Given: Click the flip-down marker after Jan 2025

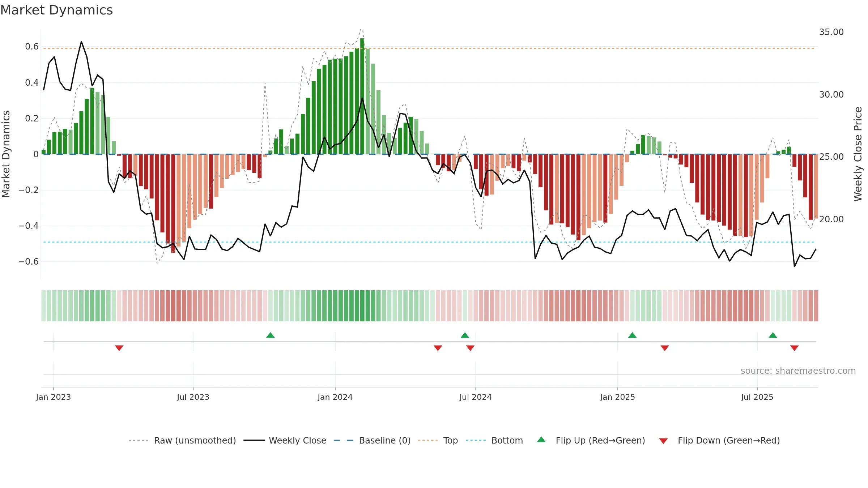Looking at the screenshot, I should click(x=665, y=348).
